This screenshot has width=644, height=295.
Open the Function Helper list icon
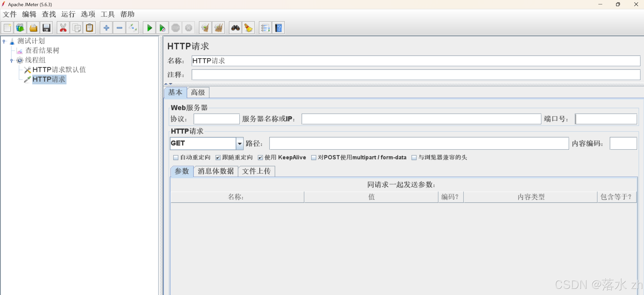[x=265, y=28]
